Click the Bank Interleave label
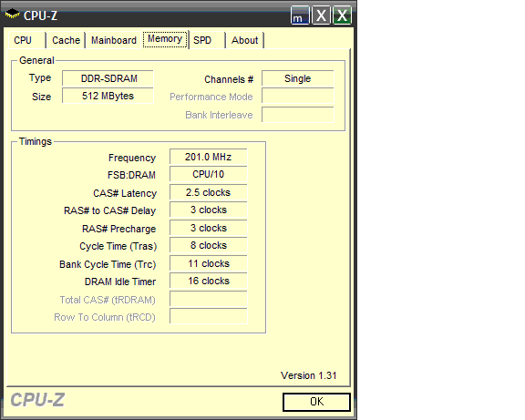 pyautogui.click(x=219, y=115)
